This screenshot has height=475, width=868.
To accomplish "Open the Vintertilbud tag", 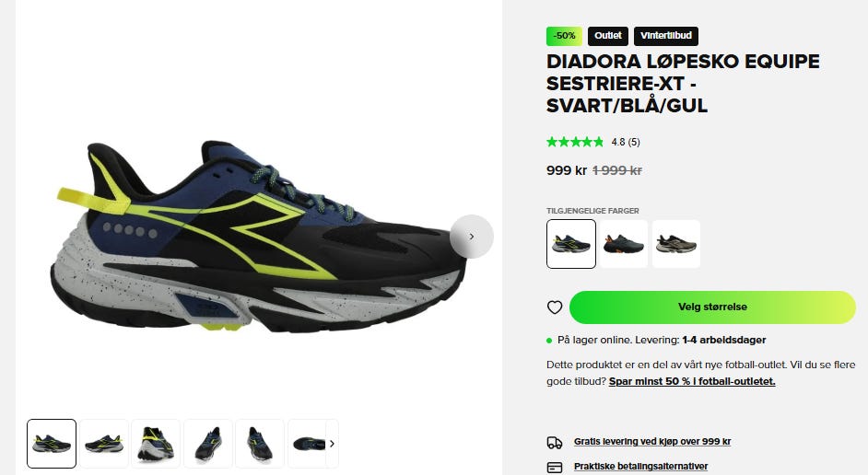I will 666,36.
